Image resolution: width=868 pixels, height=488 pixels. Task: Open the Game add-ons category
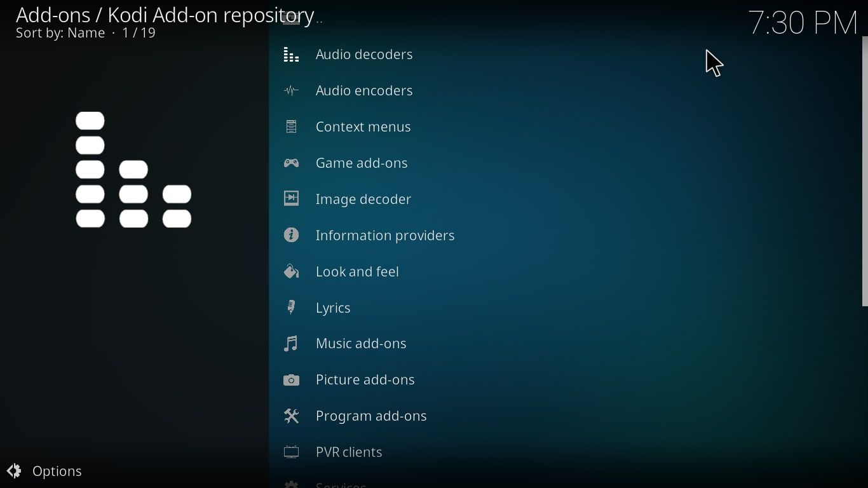pos(565,163)
